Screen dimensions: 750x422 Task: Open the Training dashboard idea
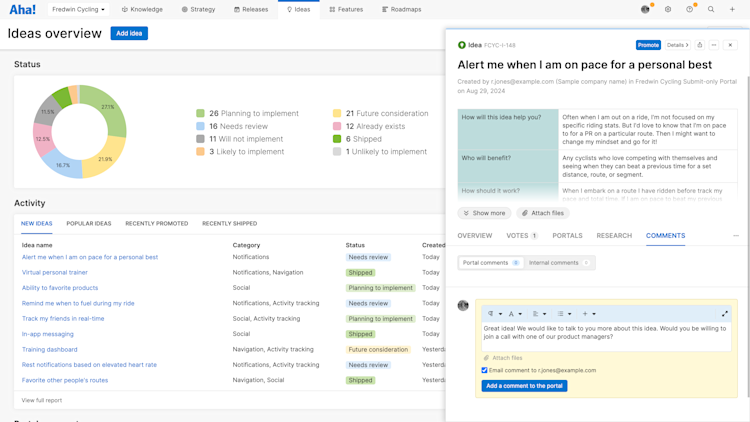(49, 349)
